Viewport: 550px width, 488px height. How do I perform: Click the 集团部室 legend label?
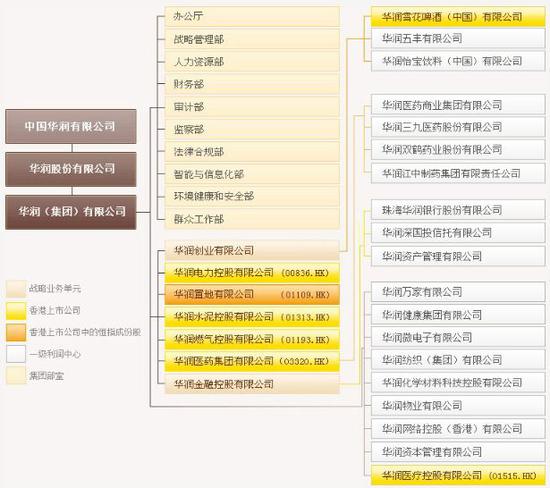tap(46, 376)
